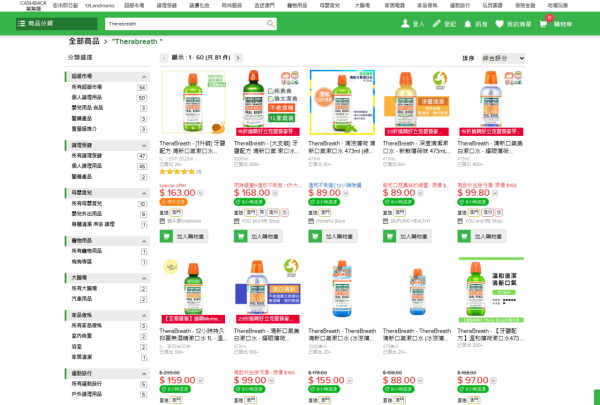Viewport: 600px width, 405px height.
Task: Collapse the 大腦場 filter section
Action: pos(144,278)
